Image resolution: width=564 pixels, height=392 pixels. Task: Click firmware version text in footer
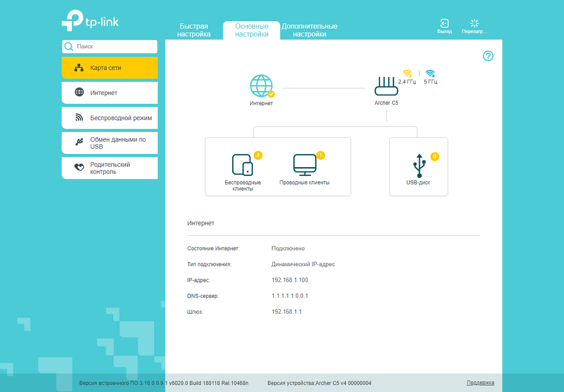coord(164,383)
